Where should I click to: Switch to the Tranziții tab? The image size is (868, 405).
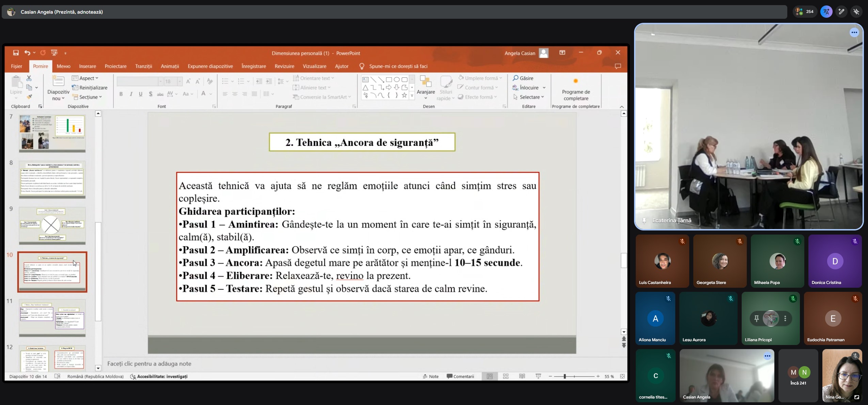tap(143, 66)
